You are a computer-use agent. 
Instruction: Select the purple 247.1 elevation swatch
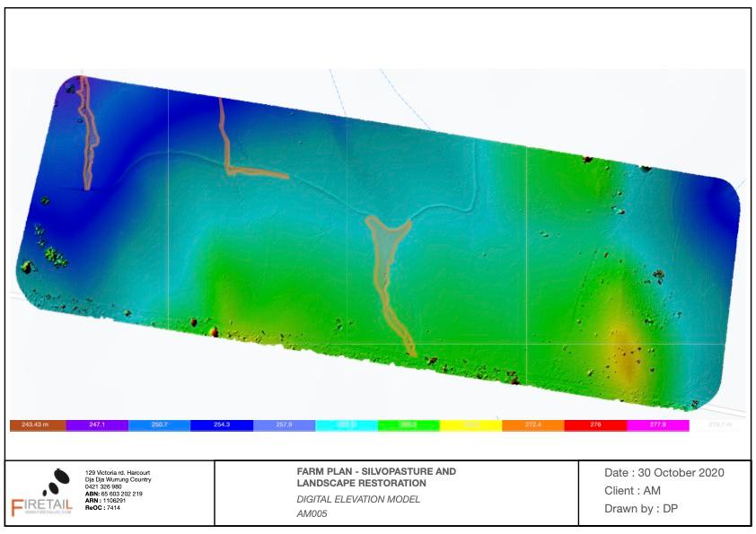coord(97,425)
